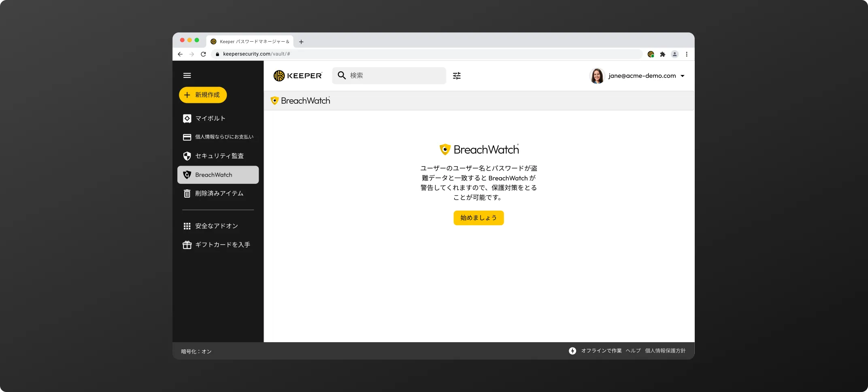This screenshot has height=392, width=868.
Task: Click the Keeper logo in header
Action: 298,76
